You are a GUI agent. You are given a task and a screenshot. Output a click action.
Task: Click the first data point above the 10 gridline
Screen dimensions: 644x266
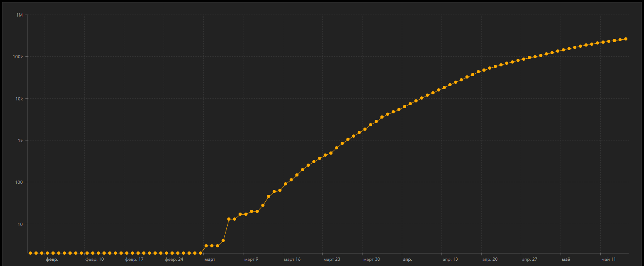click(229, 219)
